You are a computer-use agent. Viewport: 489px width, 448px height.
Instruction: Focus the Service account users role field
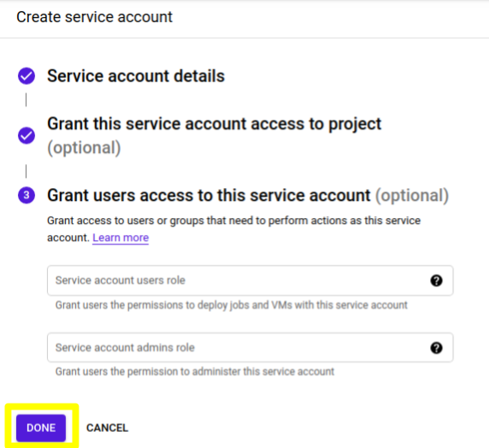tap(250, 280)
